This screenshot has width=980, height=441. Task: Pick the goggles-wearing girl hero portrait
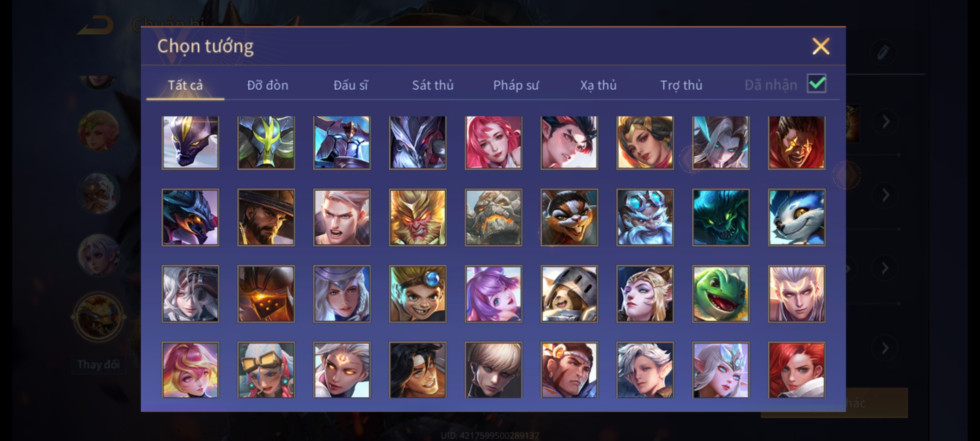[266, 370]
